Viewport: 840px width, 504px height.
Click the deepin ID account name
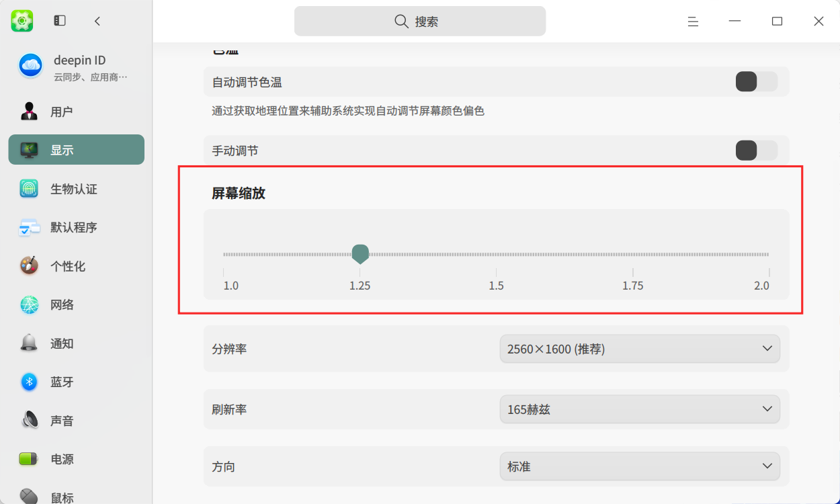click(79, 60)
